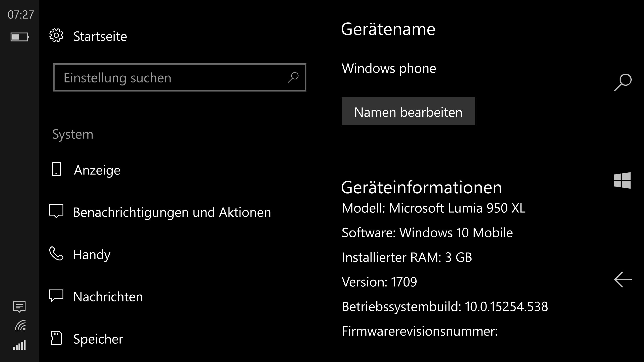
Task: Tap the message notification status icon
Action: (19, 307)
